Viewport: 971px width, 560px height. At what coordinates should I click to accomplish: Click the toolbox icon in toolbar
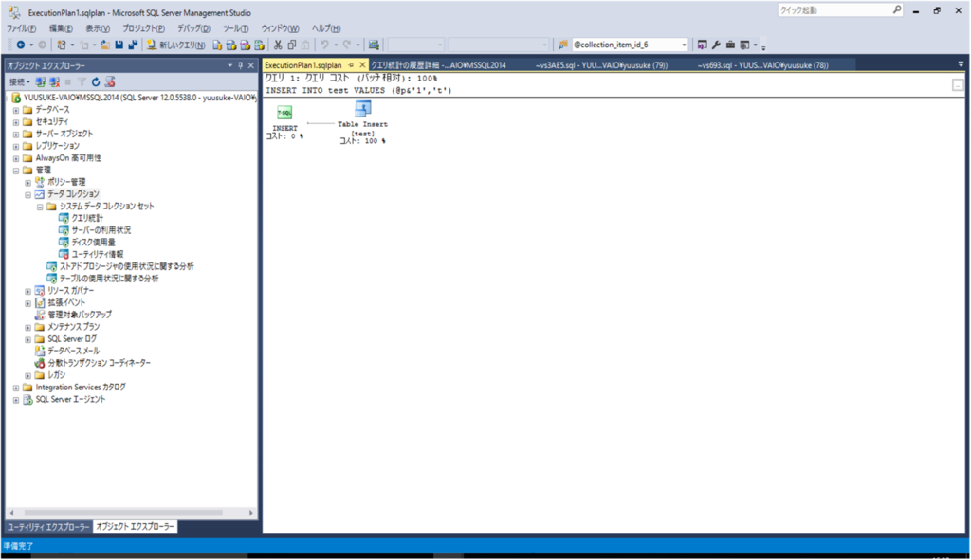tap(730, 45)
